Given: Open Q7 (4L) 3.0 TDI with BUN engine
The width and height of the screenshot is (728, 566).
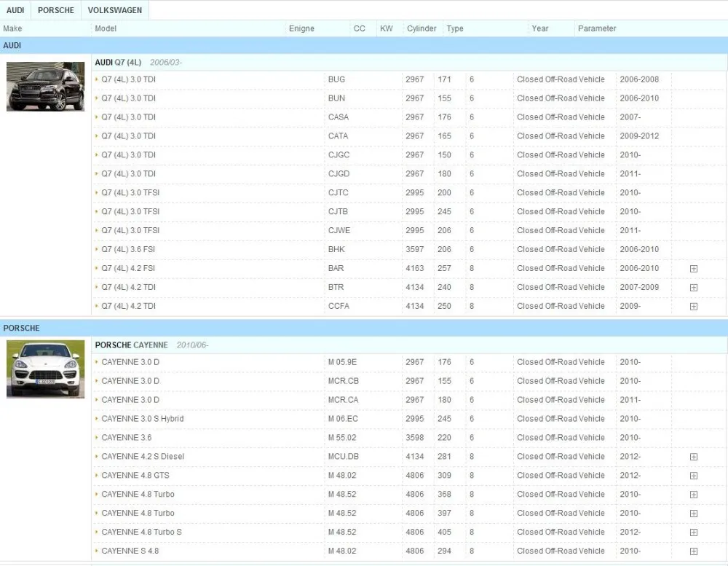Looking at the screenshot, I should click(x=129, y=98).
